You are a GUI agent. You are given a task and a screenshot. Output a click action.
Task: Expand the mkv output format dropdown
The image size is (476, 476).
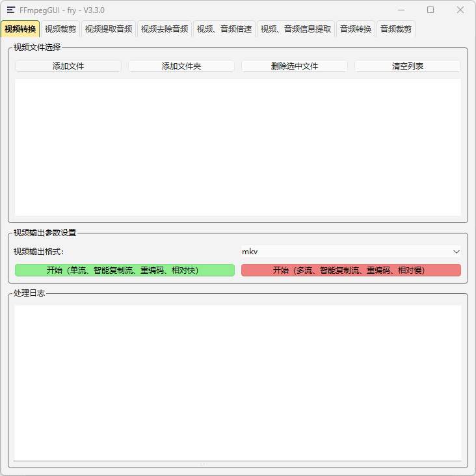coord(350,252)
